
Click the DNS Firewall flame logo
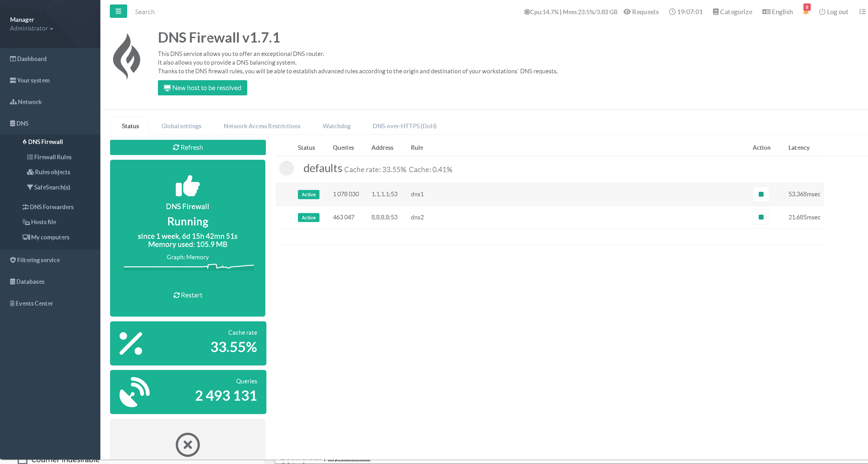[x=127, y=56]
